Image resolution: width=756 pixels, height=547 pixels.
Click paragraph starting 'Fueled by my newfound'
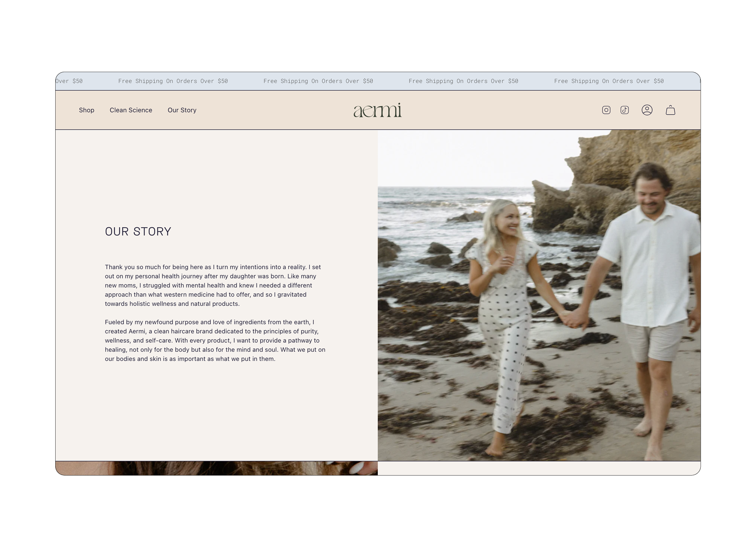tap(215, 341)
